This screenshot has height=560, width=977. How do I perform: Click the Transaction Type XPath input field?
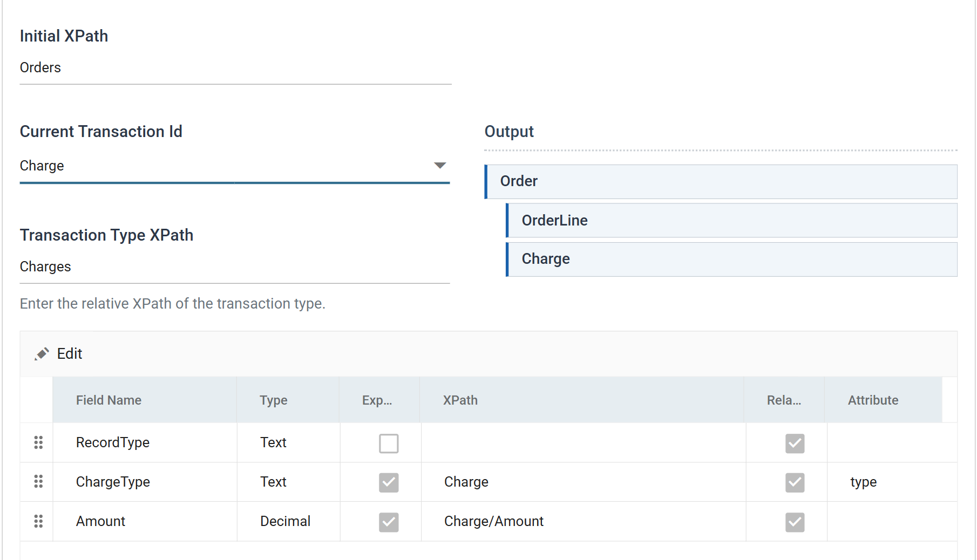click(x=235, y=267)
